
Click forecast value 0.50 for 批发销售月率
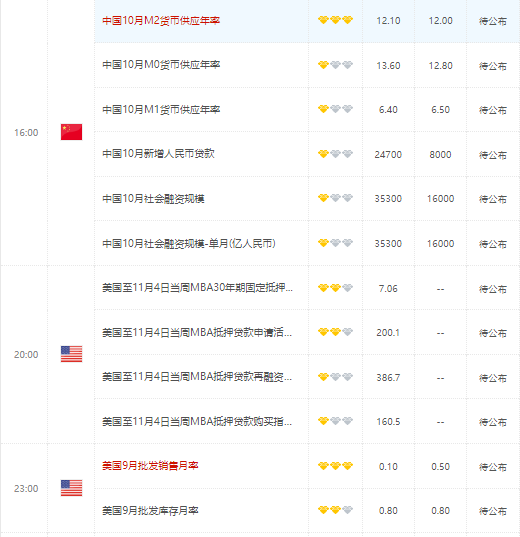tap(441, 466)
